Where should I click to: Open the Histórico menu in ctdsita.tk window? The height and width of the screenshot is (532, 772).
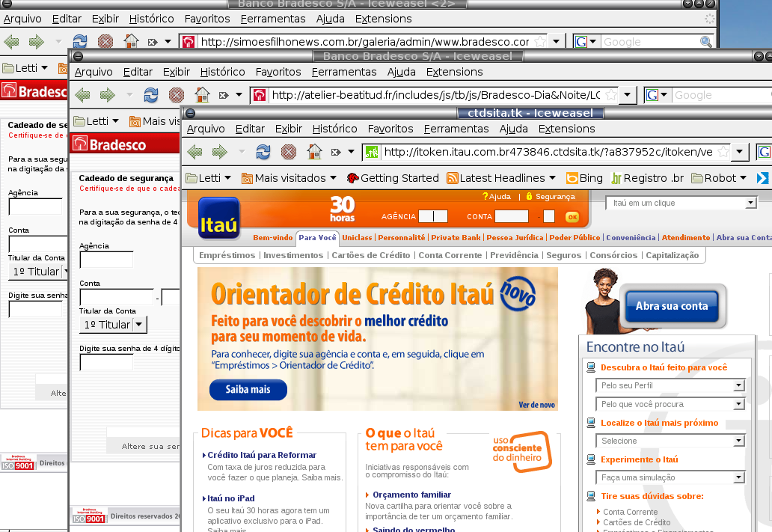(335, 129)
